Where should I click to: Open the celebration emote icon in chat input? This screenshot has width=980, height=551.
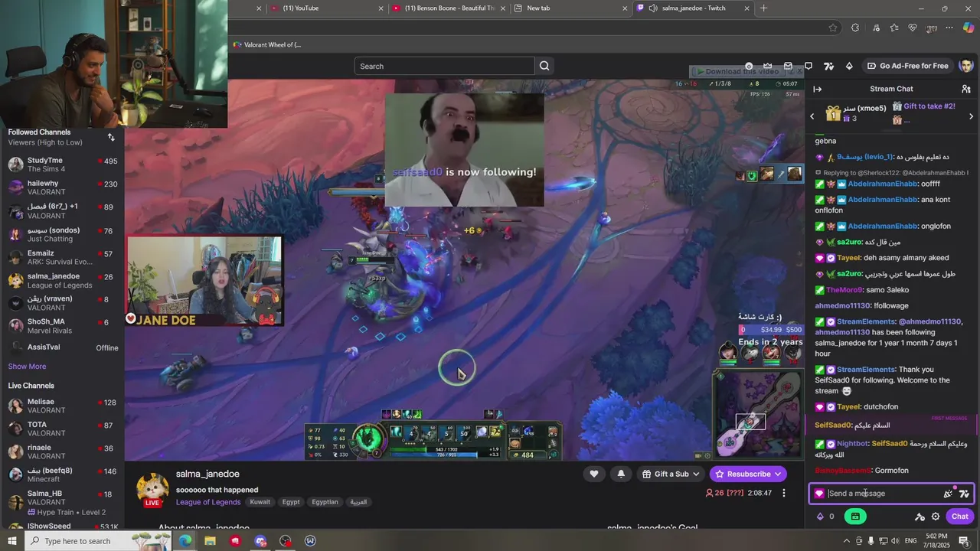pos(948,494)
